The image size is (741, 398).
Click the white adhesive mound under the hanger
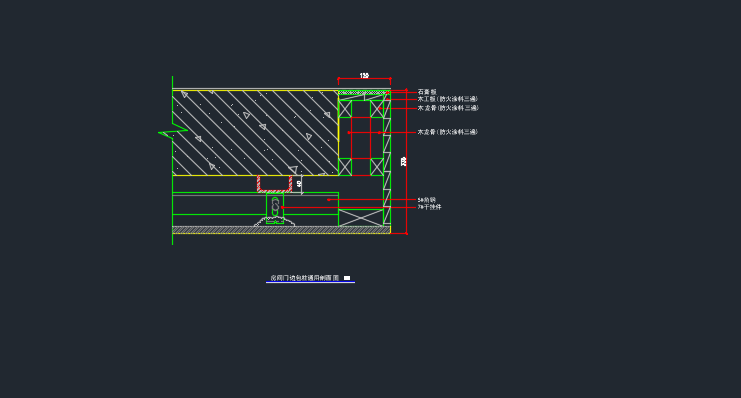[275, 222]
